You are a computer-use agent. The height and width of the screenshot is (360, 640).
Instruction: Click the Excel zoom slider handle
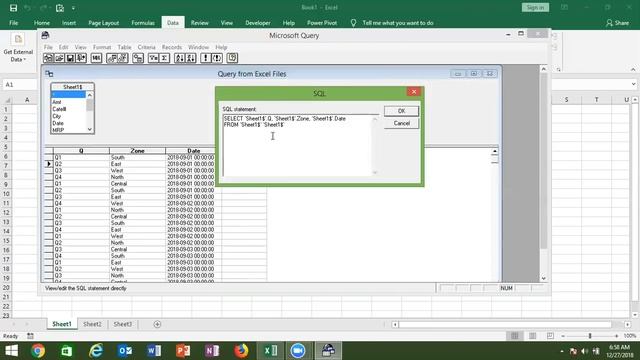tap(590, 336)
